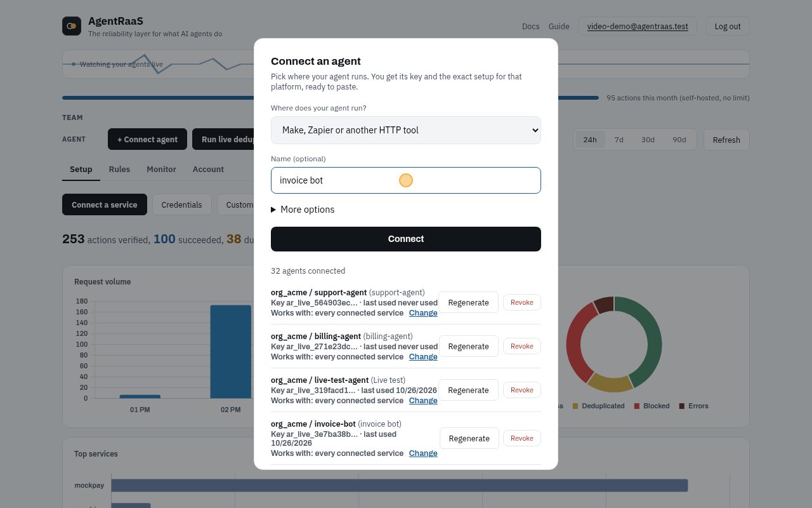Click Change link for support-agent
This screenshot has height=508, width=812.
pos(423,313)
